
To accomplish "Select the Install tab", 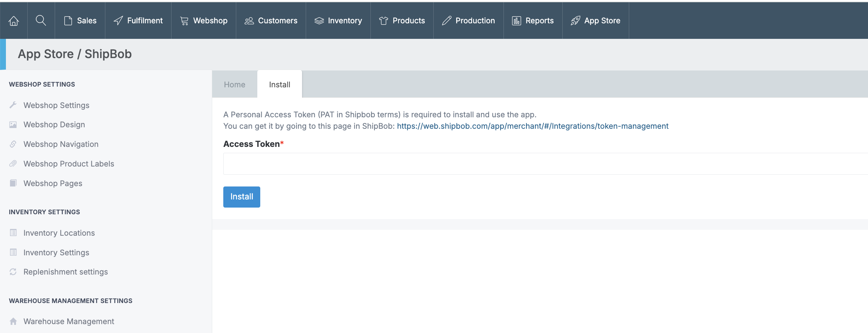I will pyautogui.click(x=279, y=84).
